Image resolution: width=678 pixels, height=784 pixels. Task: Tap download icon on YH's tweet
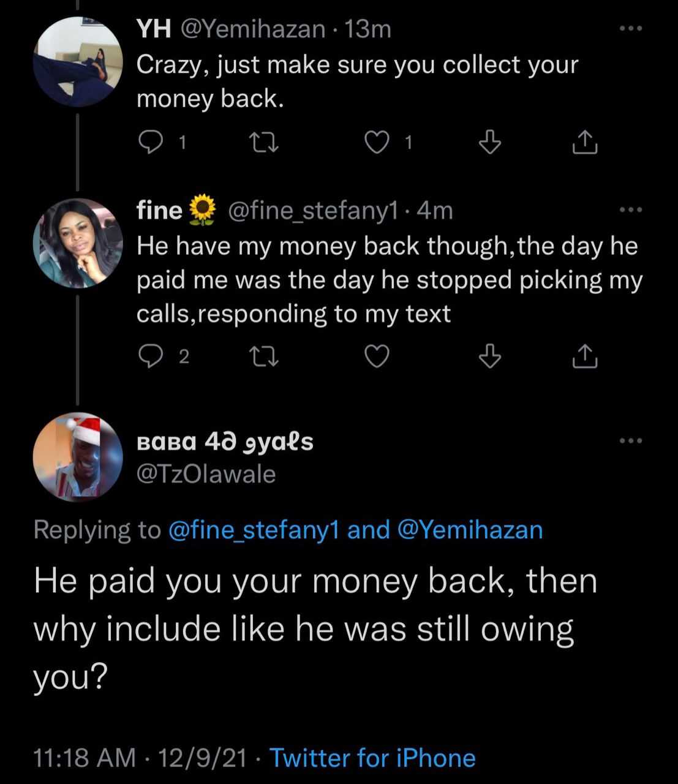coord(489,143)
